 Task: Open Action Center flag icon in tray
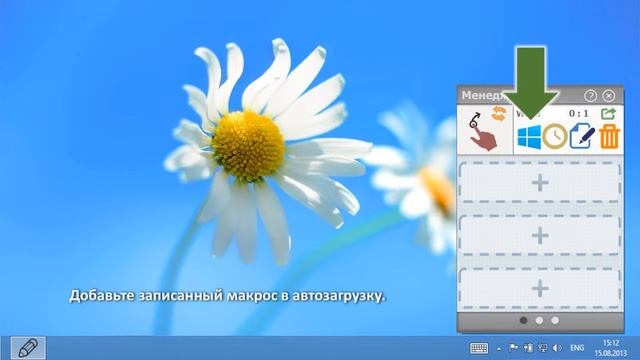(513, 348)
